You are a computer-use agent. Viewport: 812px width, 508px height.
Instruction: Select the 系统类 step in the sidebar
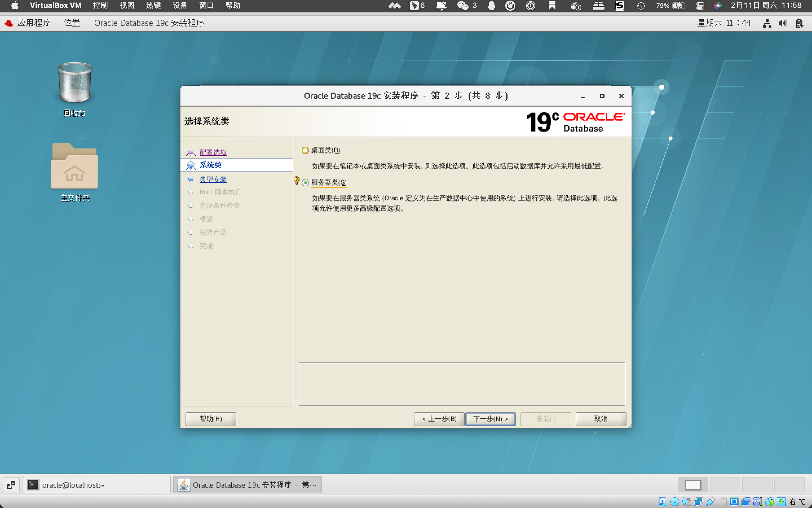(x=237, y=165)
